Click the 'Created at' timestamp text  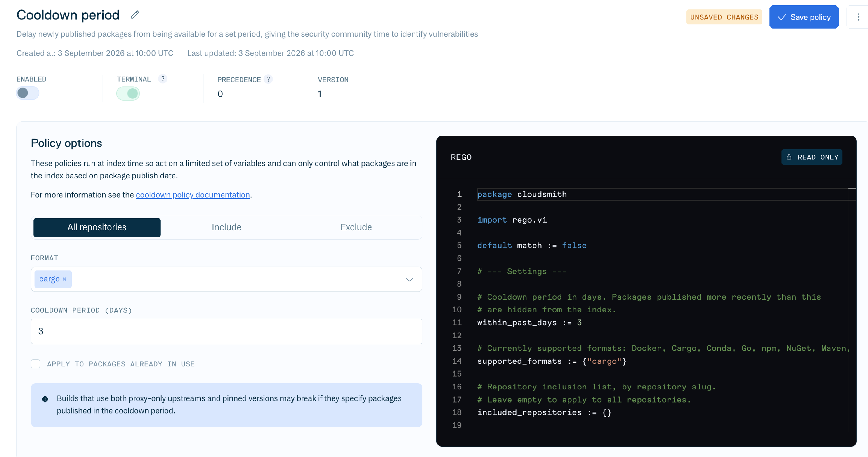coord(95,53)
